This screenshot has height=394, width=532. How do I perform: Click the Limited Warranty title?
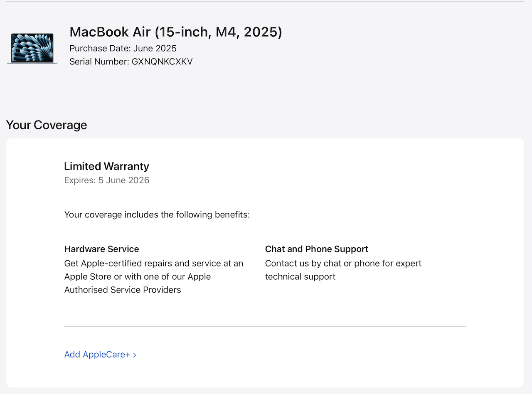click(106, 166)
